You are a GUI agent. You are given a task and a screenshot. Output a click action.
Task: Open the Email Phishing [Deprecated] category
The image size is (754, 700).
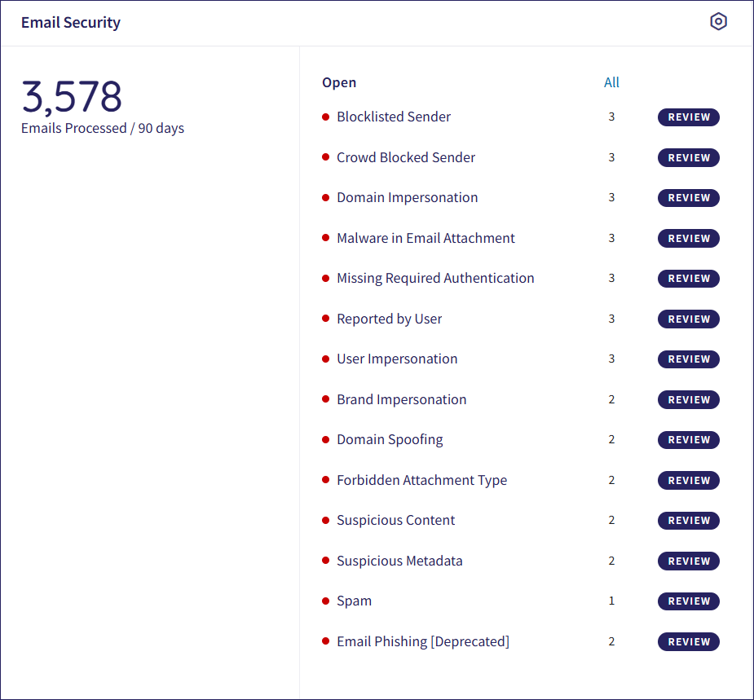tap(423, 641)
